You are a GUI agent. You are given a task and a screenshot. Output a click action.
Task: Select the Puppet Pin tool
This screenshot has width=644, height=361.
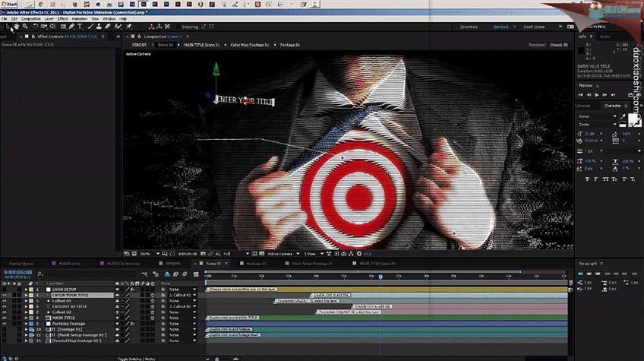(129, 27)
